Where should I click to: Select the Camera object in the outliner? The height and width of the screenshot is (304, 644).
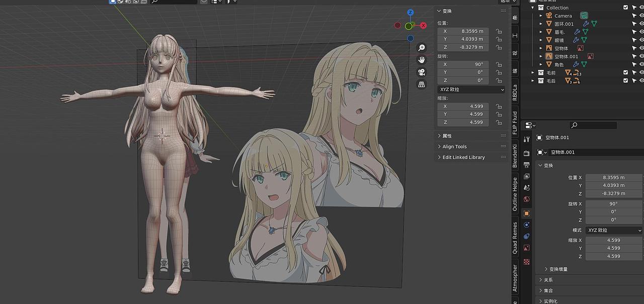tap(563, 16)
